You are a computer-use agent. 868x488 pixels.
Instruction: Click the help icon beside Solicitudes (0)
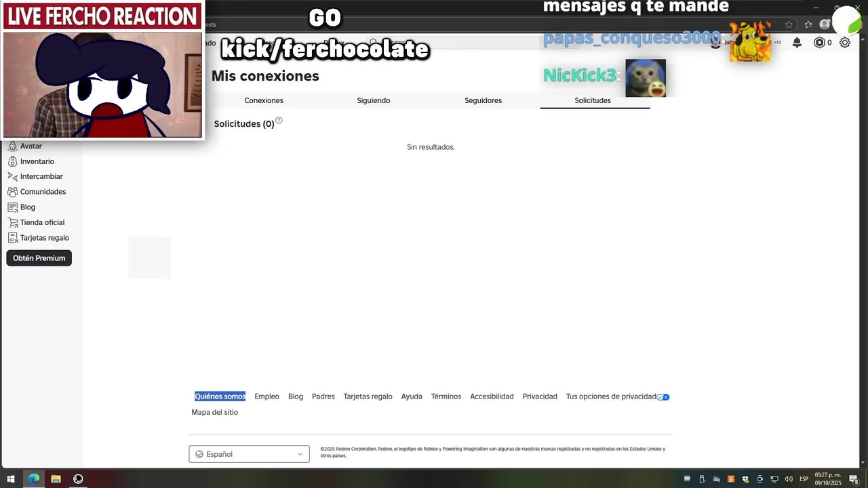(x=279, y=121)
